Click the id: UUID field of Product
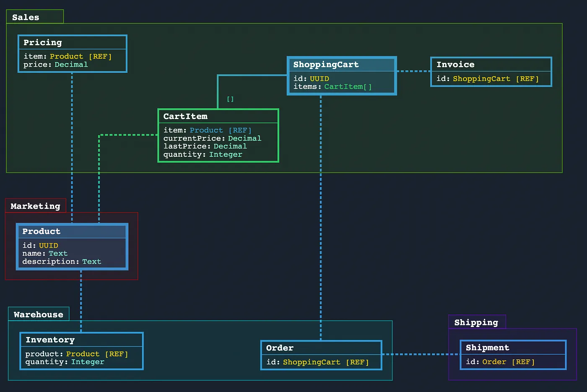This screenshot has height=392, width=587. [x=40, y=245]
